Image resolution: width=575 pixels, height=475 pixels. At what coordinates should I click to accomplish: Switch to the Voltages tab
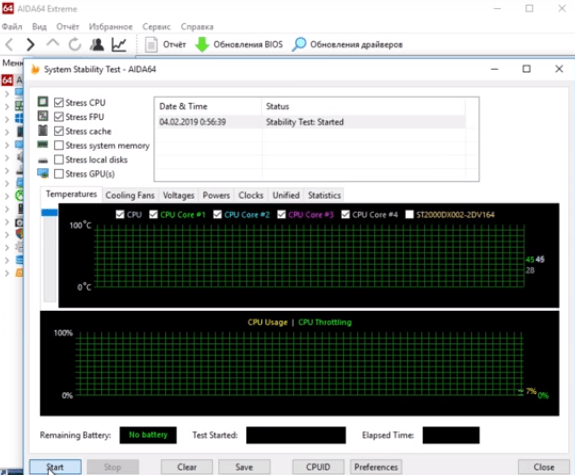coord(179,195)
